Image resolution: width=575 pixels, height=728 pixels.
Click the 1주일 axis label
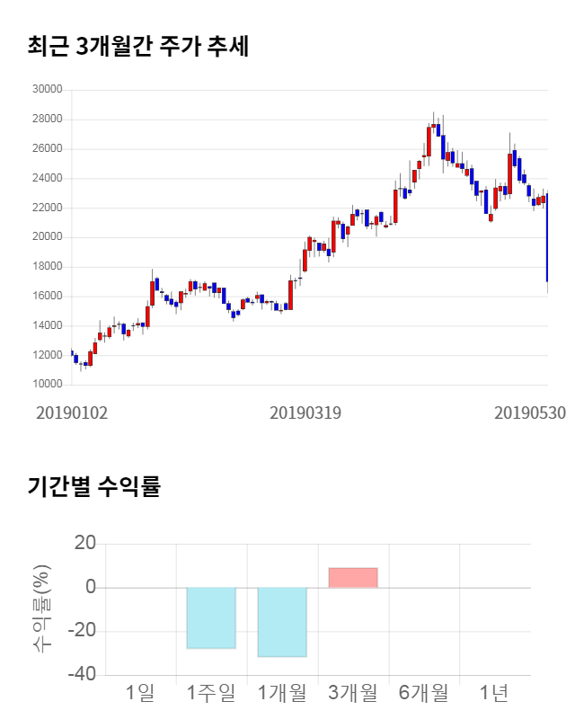click(x=211, y=693)
